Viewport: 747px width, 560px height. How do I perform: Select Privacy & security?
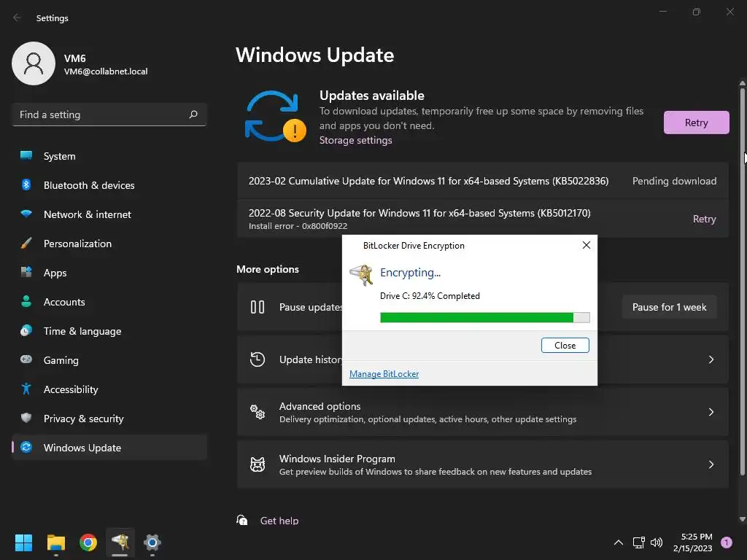109,419
